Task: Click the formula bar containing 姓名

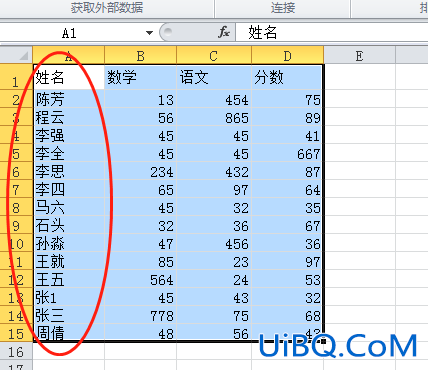Action: click(332, 33)
